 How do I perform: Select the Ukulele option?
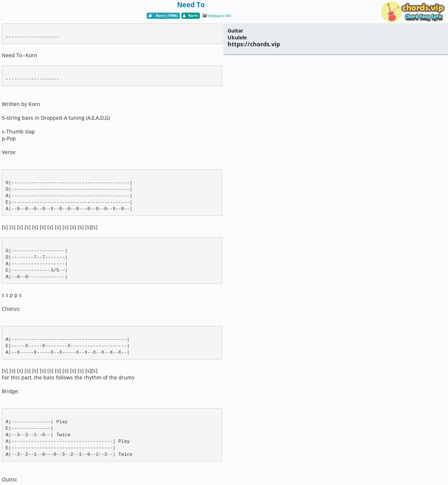pyautogui.click(x=237, y=38)
